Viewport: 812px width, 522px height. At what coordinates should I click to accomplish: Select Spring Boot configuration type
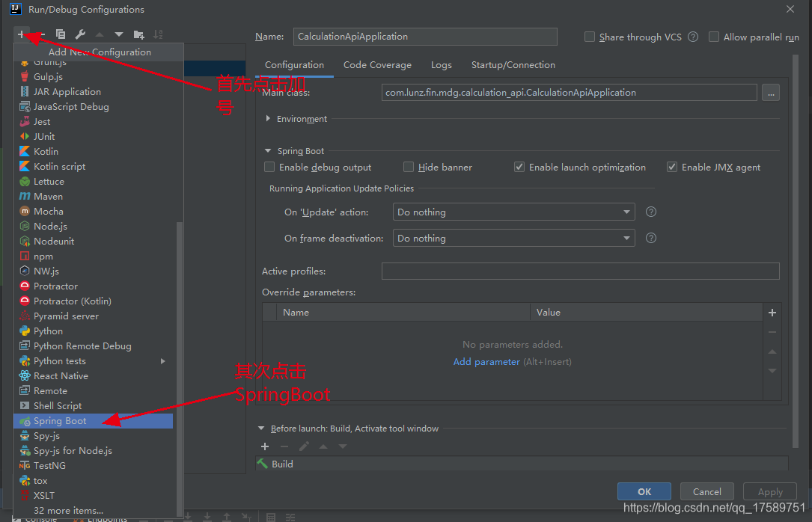(94, 421)
